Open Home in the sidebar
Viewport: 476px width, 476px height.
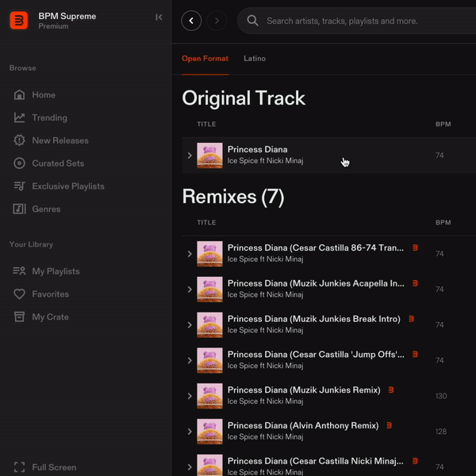pos(44,94)
